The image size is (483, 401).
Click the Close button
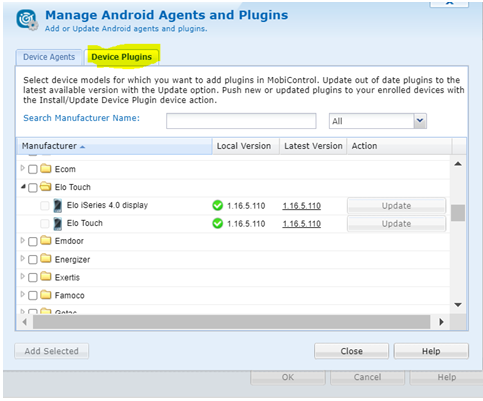(x=351, y=351)
